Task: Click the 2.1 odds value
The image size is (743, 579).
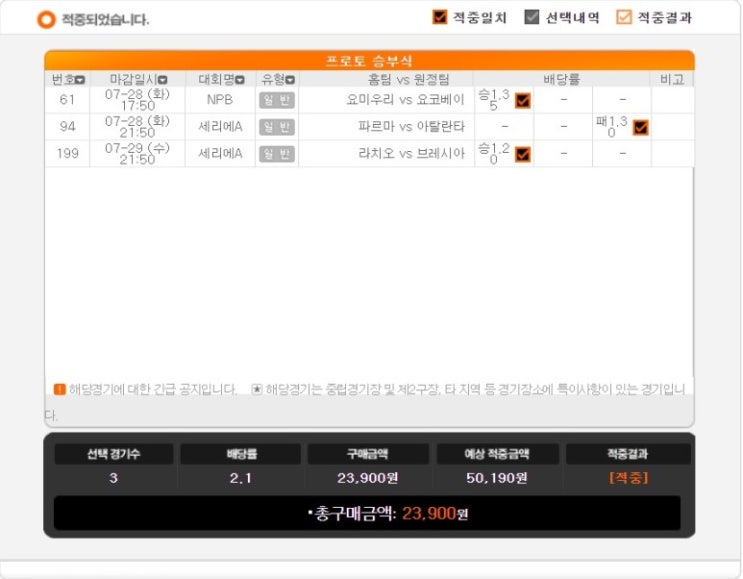Action: click(240, 478)
